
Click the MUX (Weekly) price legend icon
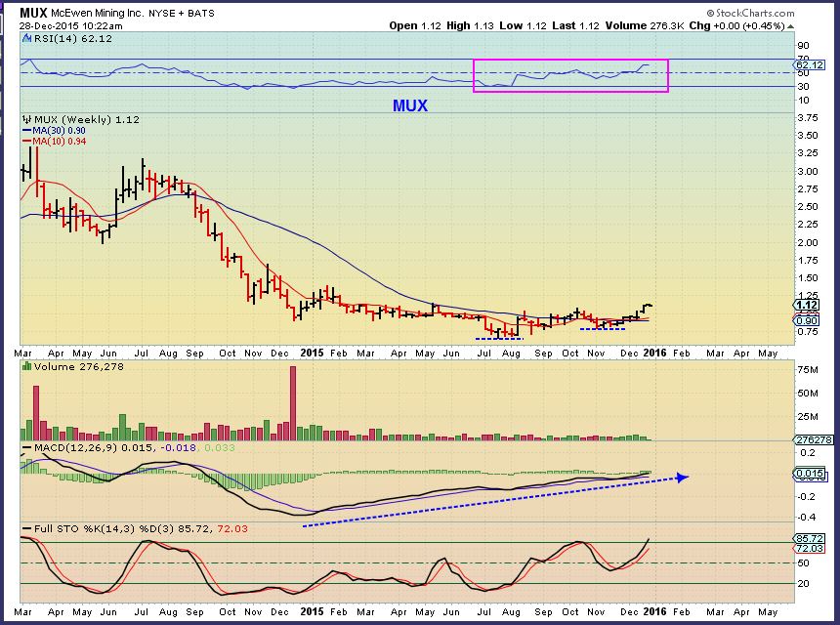click(x=26, y=119)
